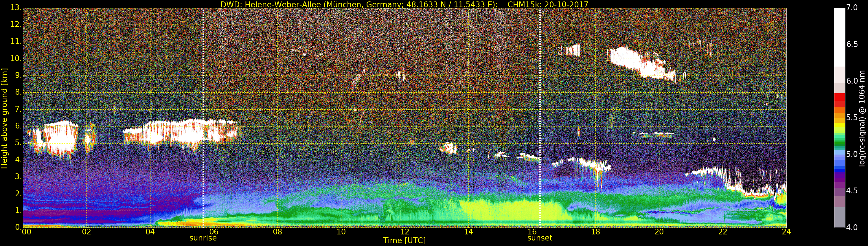
Task: Click the time axis tick '04'
Action: tap(150, 232)
